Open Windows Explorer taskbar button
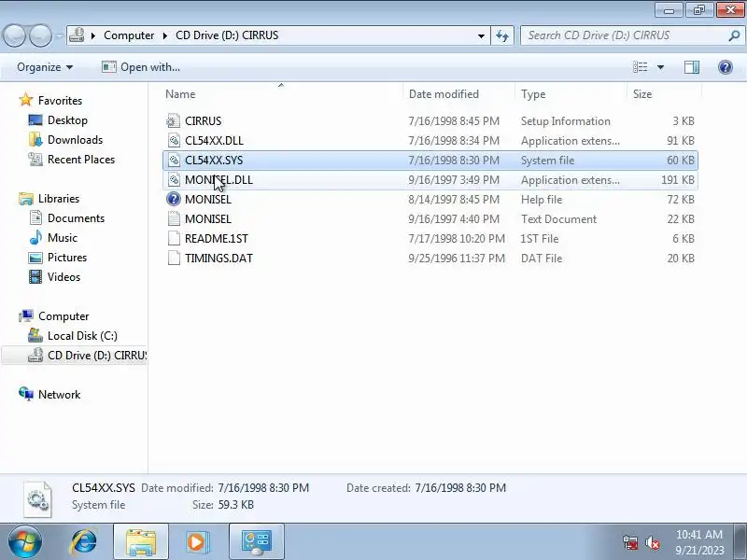The width and height of the screenshot is (747, 560). click(141, 541)
